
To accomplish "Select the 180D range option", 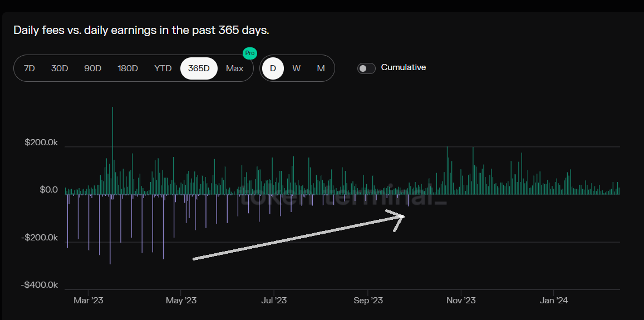I will 127,68.
